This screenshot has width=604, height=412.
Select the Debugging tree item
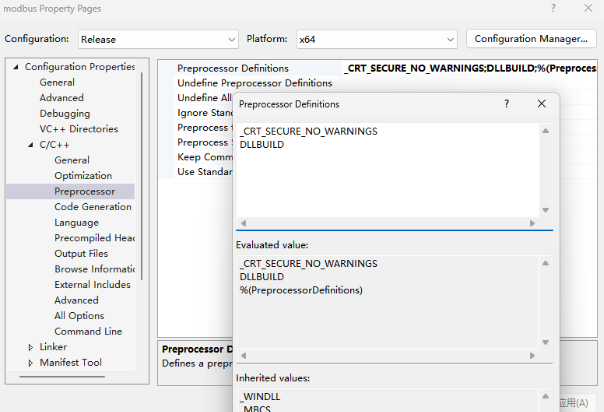[x=65, y=114]
